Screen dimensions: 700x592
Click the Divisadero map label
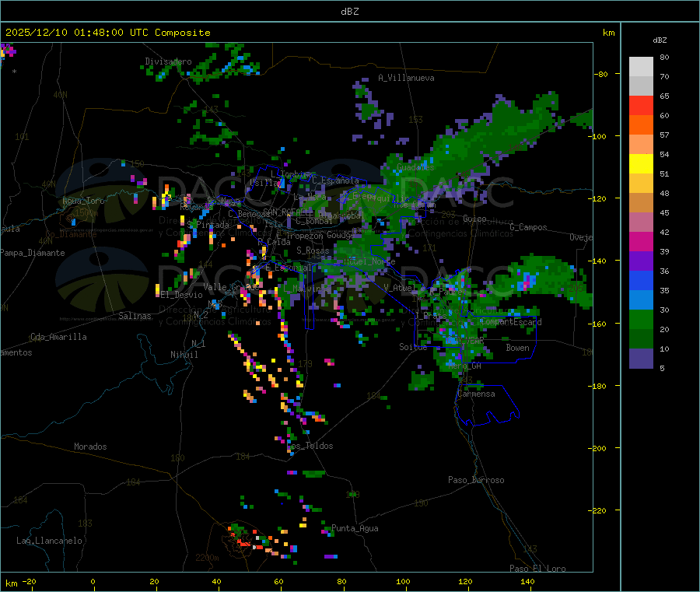click(168, 61)
